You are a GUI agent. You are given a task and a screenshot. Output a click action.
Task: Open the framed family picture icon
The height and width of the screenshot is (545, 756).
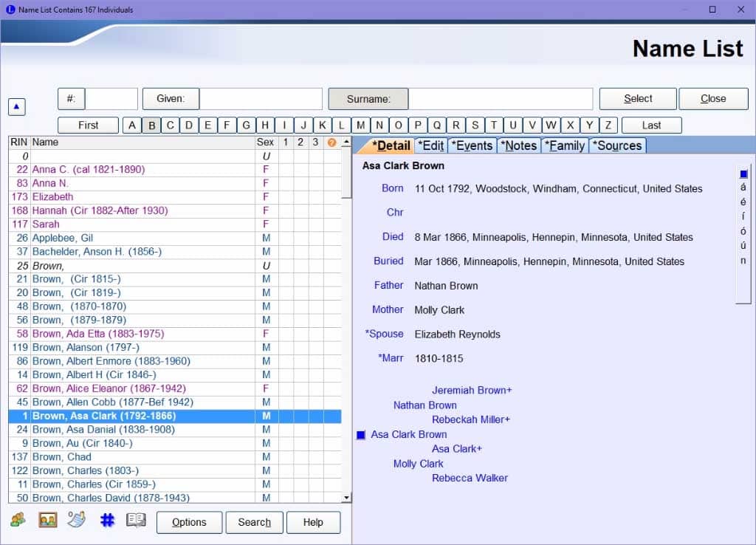coord(48,521)
